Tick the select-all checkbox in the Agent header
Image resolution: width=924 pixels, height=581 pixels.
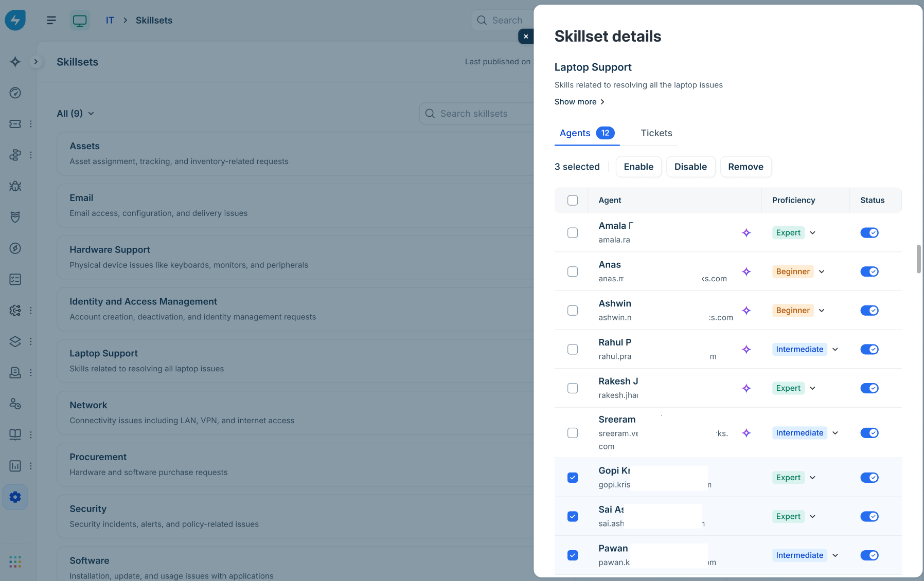pyautogui.click(x=573, y=201)
